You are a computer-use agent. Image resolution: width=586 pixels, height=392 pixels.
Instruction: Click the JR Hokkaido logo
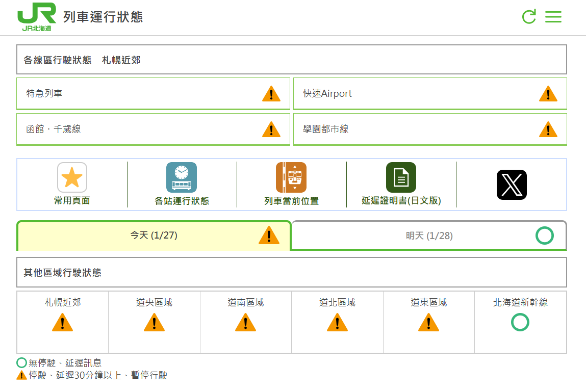click(x=37, y=17)
